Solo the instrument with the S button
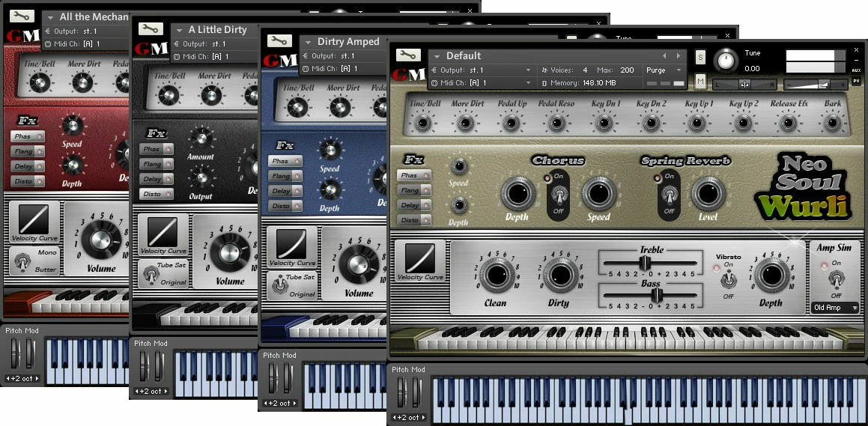This screenshot has width=868, height=426. coord(700,56)
